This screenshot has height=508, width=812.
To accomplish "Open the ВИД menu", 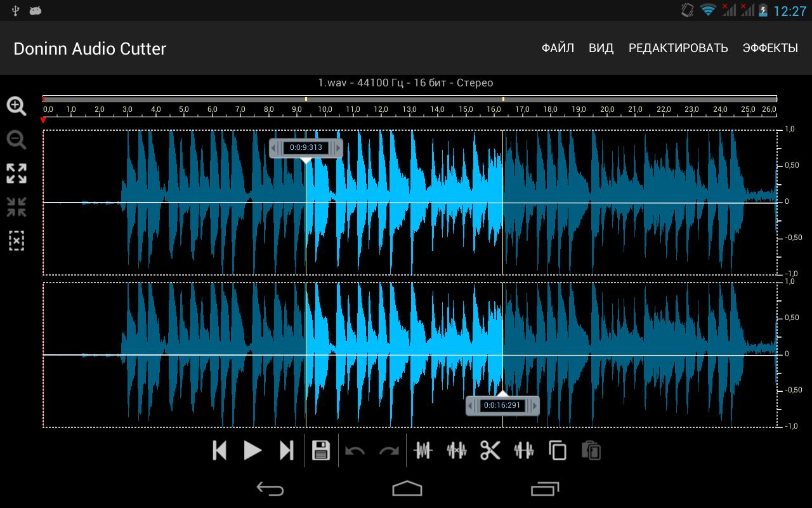I will tap(601, 48).
